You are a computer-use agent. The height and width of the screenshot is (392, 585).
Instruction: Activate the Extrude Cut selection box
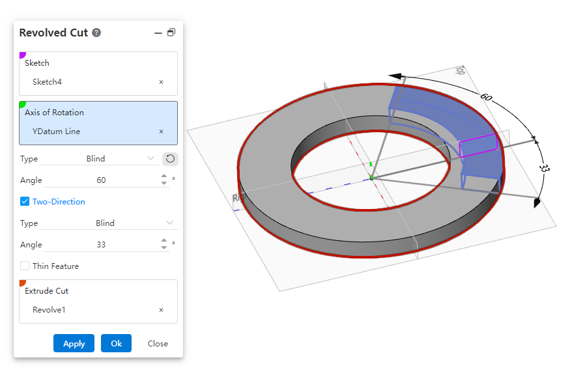click(98, 301)
